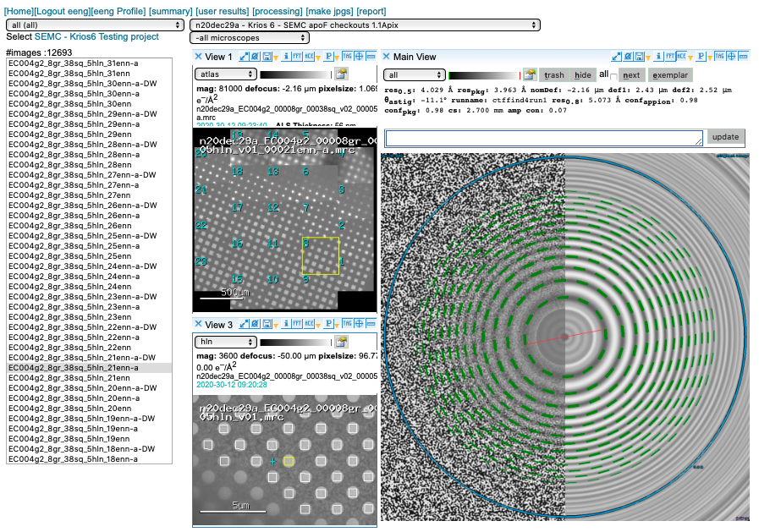Click the [Logout eeng] link

click(62, 11)
